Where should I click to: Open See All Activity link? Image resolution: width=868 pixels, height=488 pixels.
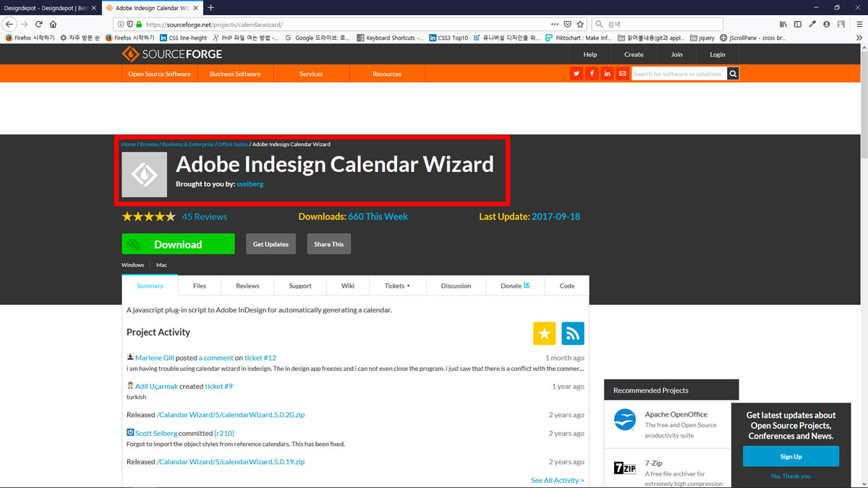coord(558,480)
